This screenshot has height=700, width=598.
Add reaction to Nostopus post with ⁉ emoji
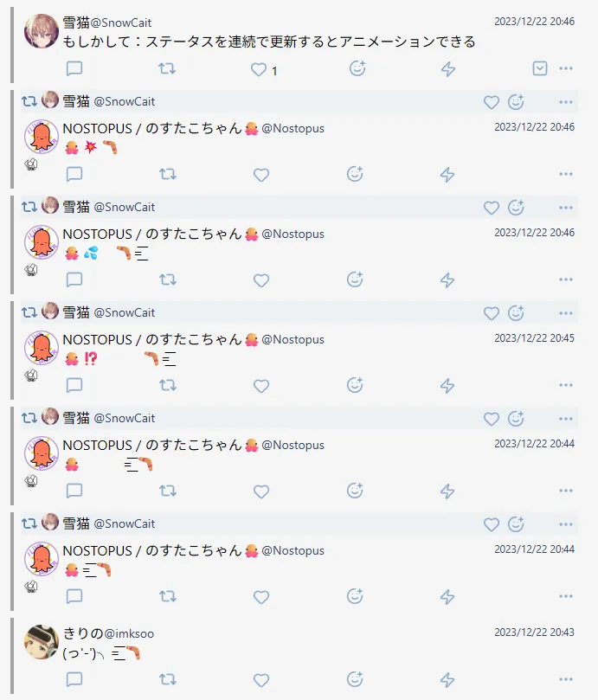coord(355,385)
